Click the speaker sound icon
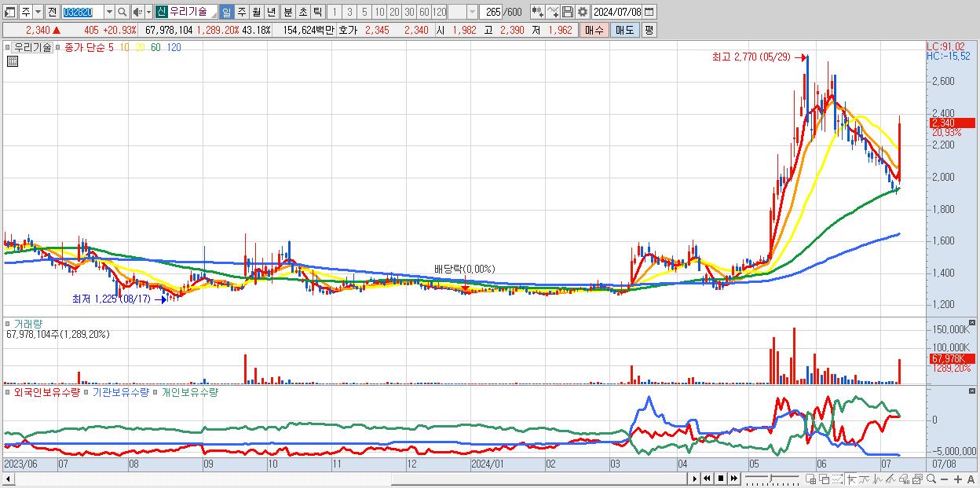 (x=137, y=12)
